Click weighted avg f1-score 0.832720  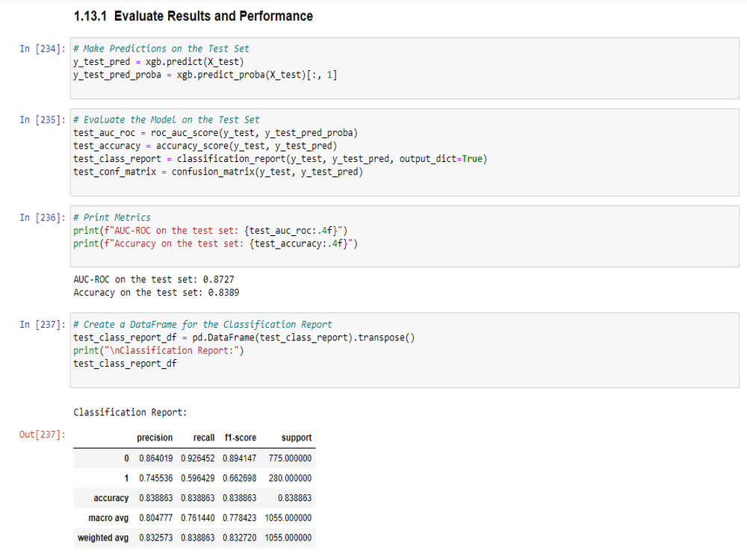(x=239, y=538)
